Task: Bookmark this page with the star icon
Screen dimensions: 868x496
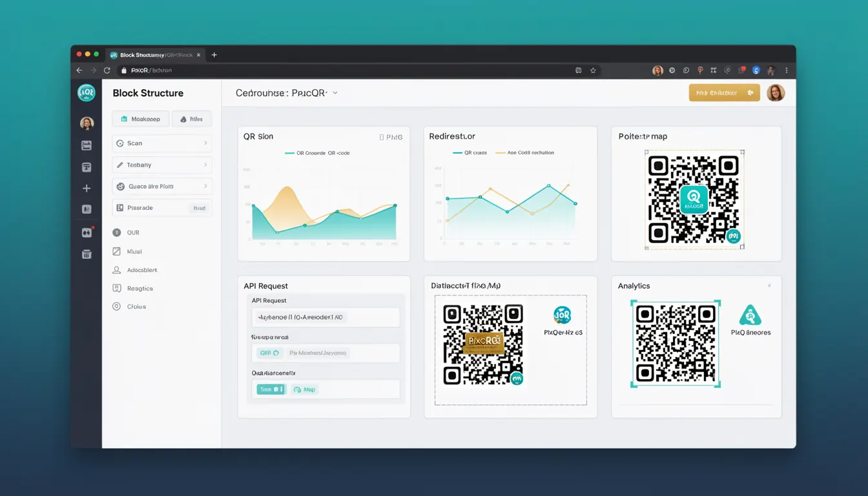Action: pyautogui.click(x=593, y=70)
